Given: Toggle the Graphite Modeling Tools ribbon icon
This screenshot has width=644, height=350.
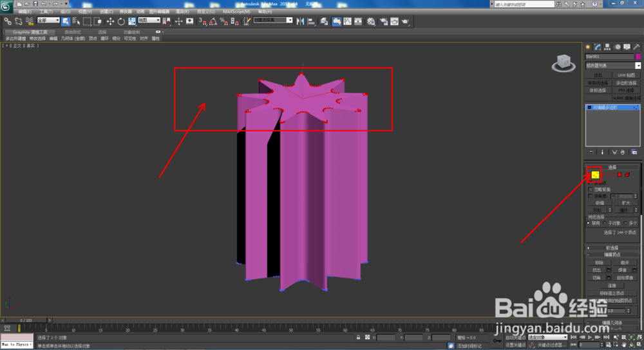Looking at the screenshot, I should point(336,21).
